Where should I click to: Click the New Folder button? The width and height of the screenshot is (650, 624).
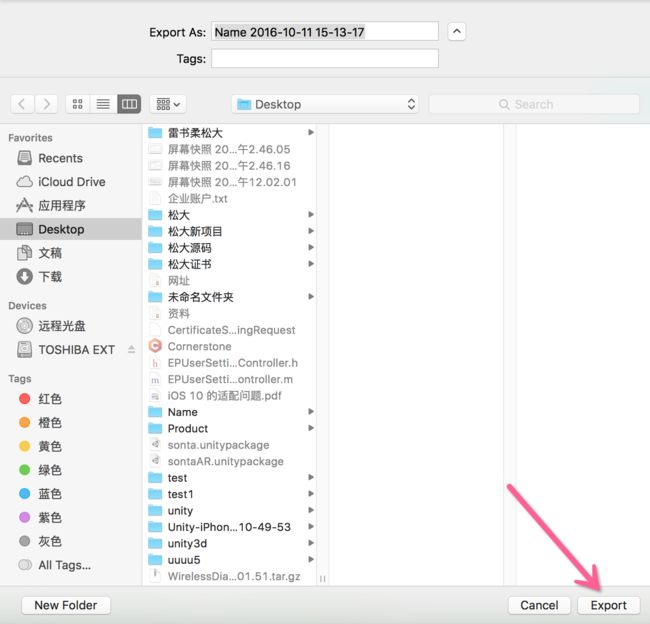[x=66, y=605]
